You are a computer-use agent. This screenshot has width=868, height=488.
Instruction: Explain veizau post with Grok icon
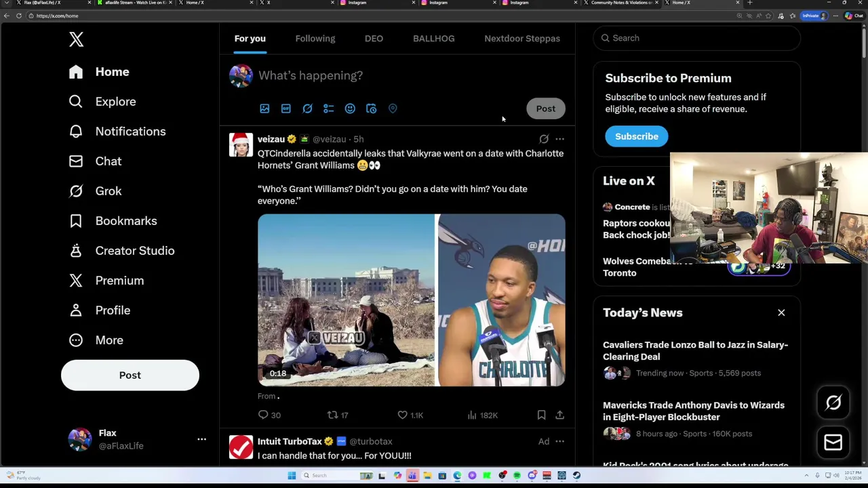[544, 139]
